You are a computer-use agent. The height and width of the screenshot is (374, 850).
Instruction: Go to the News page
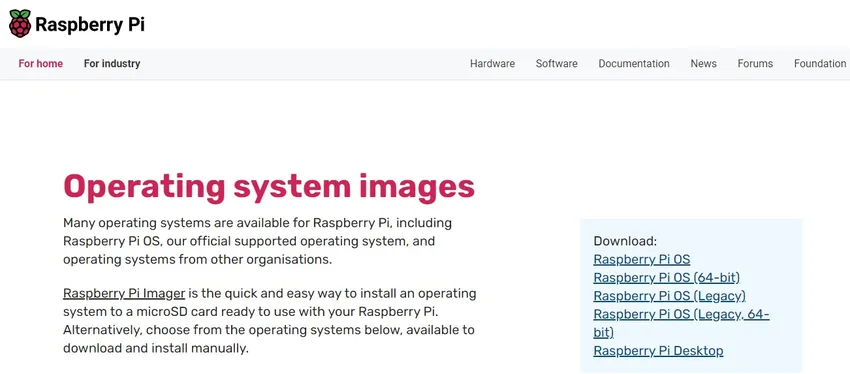(x=703, y=63)
